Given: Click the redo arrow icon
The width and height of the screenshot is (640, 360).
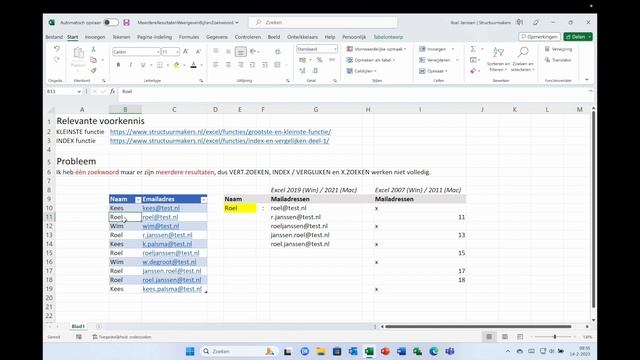Looking at the screenshot, I should pyautogui.click(x=57, y=60).
